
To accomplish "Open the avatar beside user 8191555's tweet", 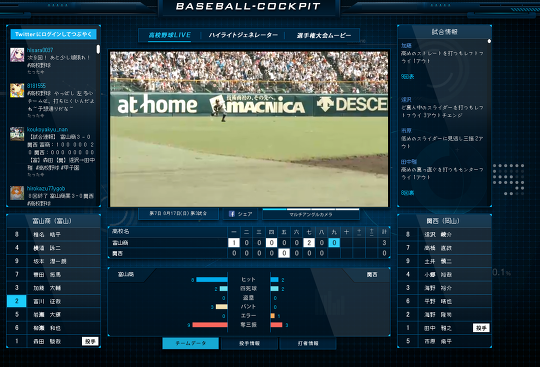I will pos(17,91).
